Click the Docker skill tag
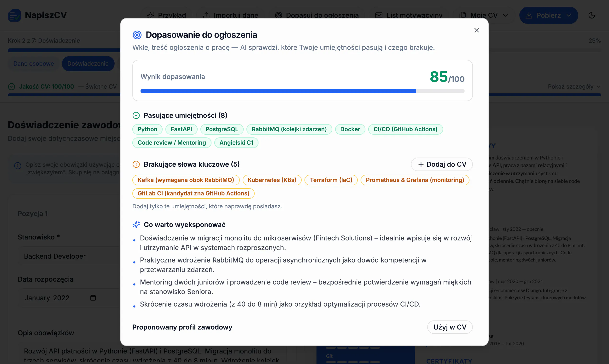Screen dimensions: 609x364 click(x=350, y=129)
